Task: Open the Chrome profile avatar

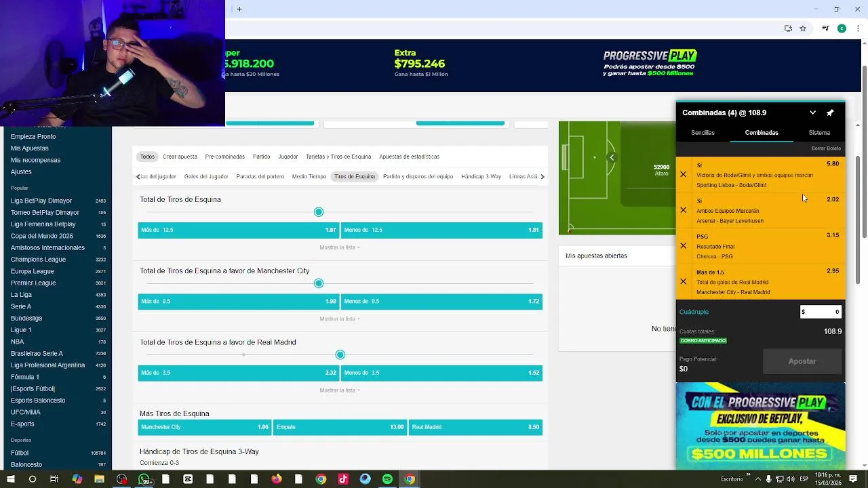Action: tap(842, 28)
